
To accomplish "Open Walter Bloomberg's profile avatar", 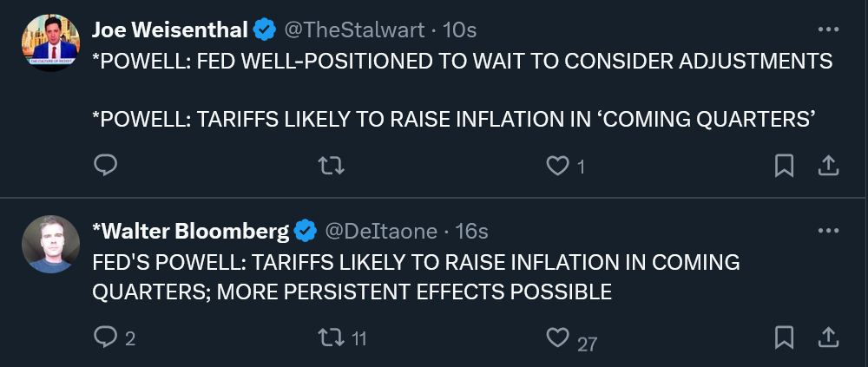I will point(50,244).
